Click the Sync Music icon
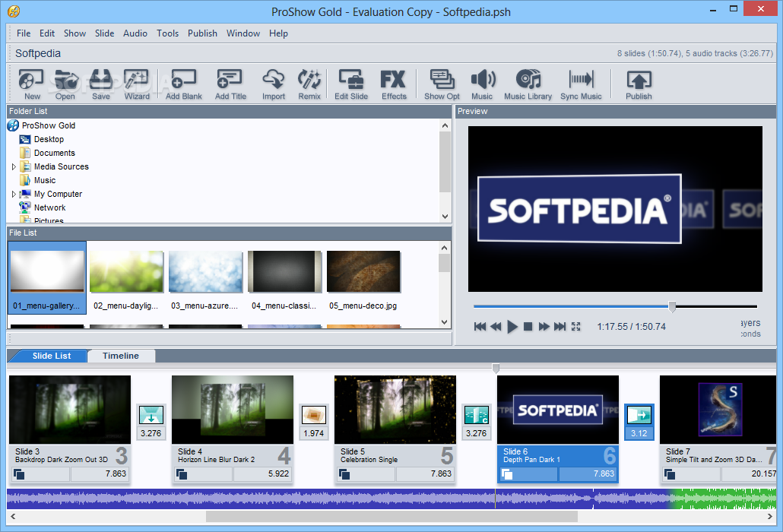The width and height of the screenshot is (783, 532). (x=581, y=85)
